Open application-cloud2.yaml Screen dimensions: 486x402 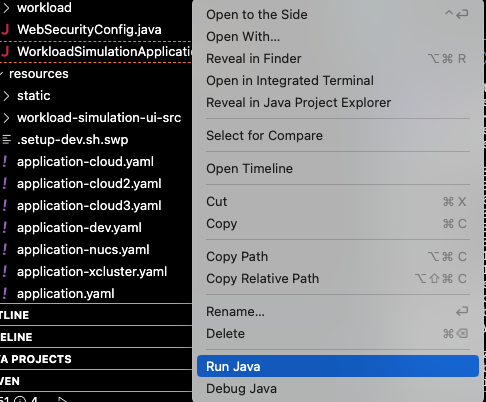tap(89, 184)
